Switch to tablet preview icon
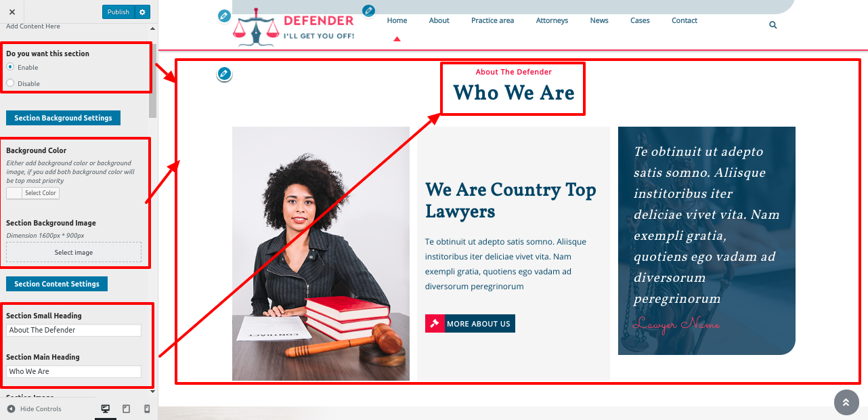The height and width of the screenshot is (420, 868). click(127, 408)
